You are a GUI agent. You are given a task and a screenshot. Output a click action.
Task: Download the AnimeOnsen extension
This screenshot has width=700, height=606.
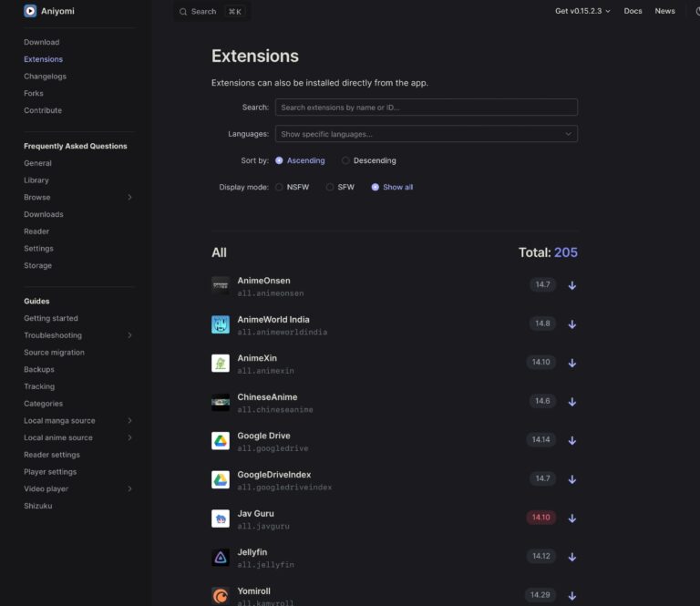pos(572,285)
